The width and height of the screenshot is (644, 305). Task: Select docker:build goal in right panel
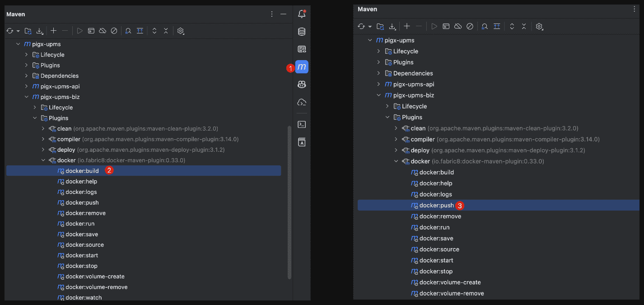click(436, 172)
